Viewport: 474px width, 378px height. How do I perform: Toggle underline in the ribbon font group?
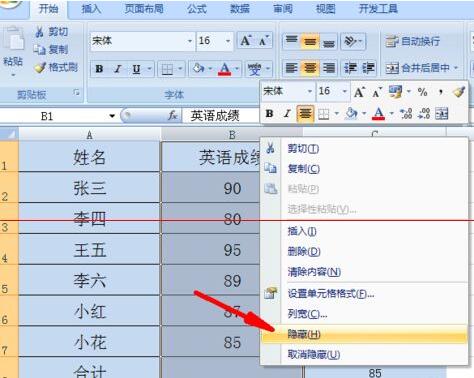tap(136, 69)
